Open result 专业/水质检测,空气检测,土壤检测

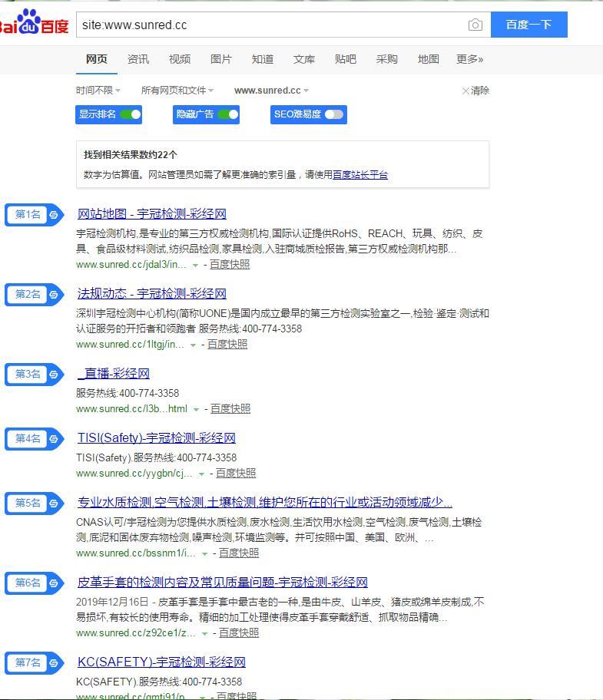(x=264, y=503)
